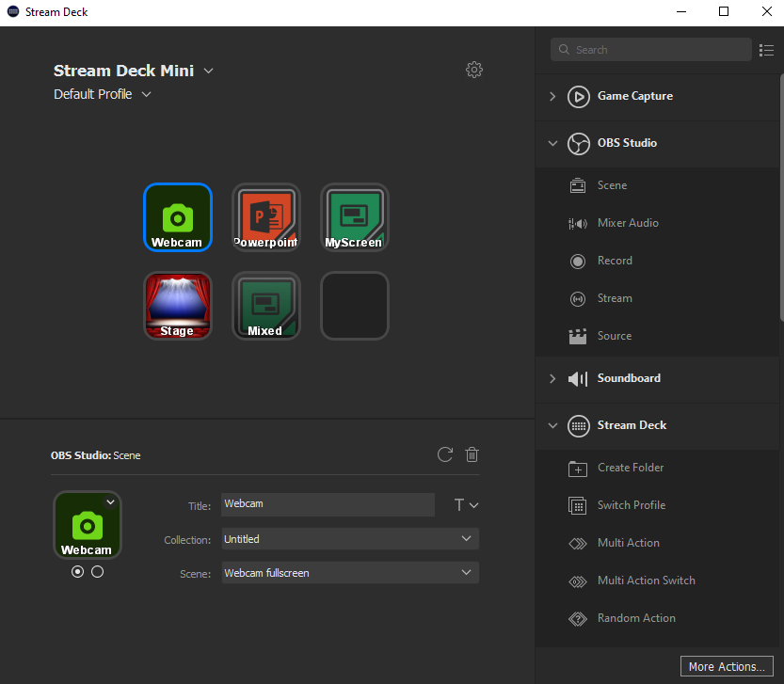The height and width of the screenshot is (684, 784).
Task: Select the Powerpoint key
Action: coord(266,217)
